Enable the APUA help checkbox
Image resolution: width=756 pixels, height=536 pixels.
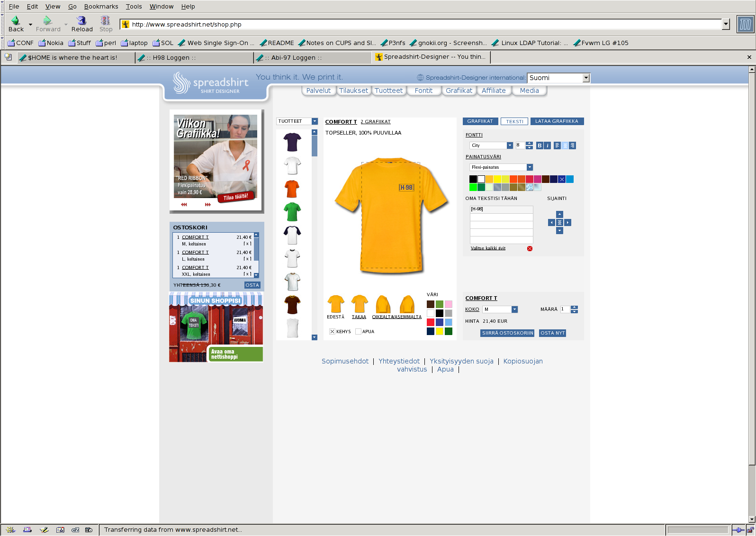358,332
